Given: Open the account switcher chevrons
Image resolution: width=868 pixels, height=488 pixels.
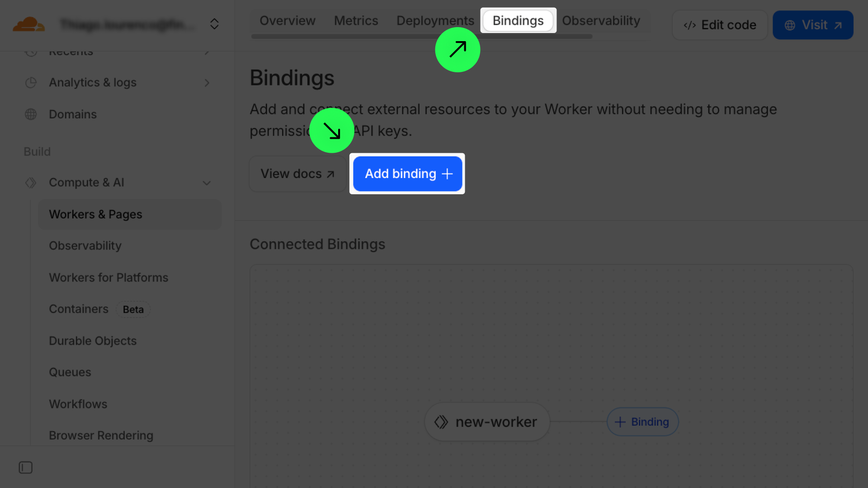Looking at the screenshot, I should pyautogui.click(x=214, y=24).
